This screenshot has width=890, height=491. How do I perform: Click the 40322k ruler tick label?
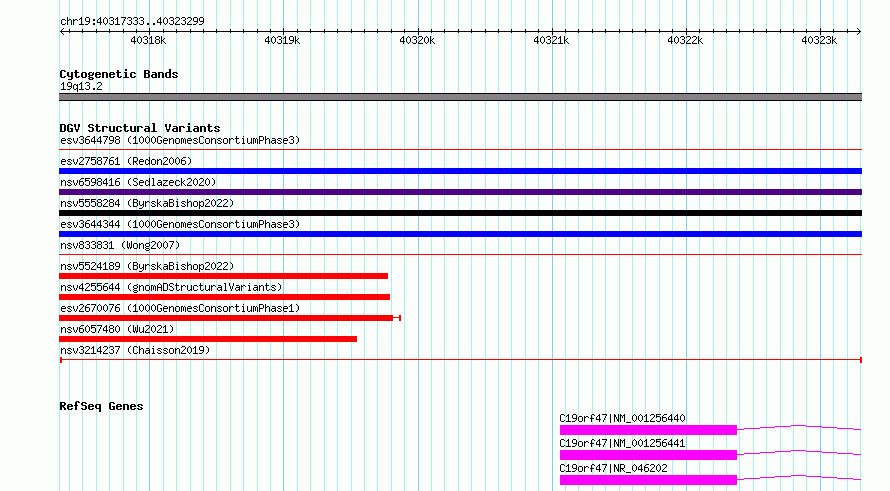tap(685, 40)
